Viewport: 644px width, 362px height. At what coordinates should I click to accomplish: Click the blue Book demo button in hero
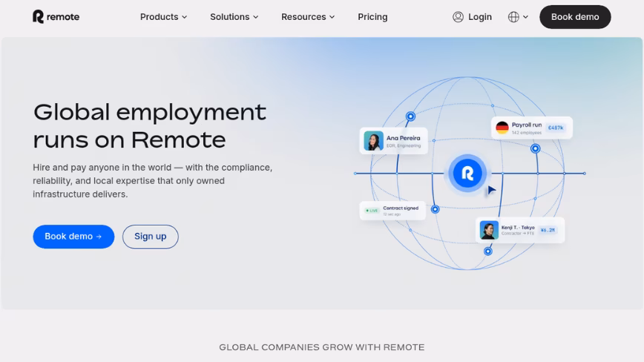pyautogui.click(x=73, y=237)
